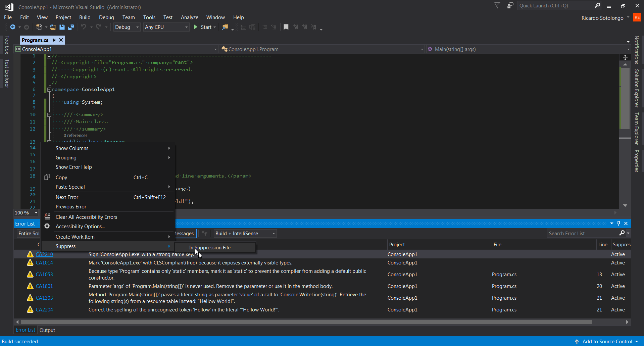
Task: Click the Quick Launch search magnifier icon
Action: coord(597,5)
